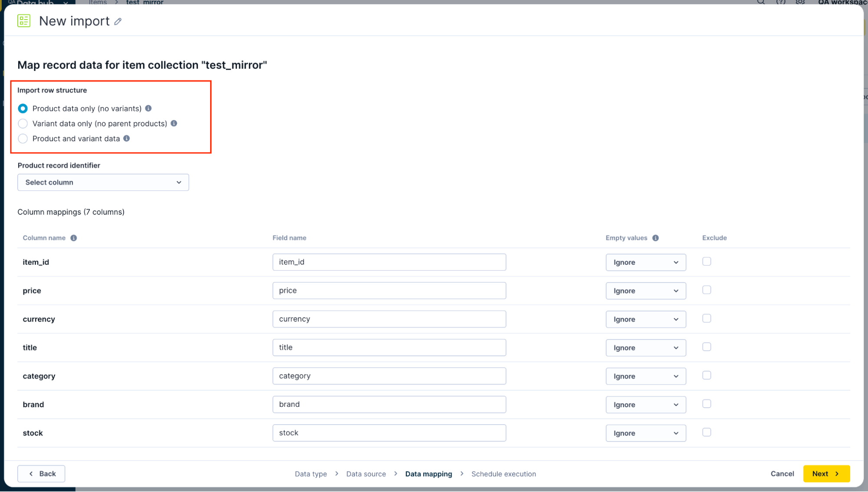
Task: Open the Ignore dropdown for the price row
Action: point(646,290)
